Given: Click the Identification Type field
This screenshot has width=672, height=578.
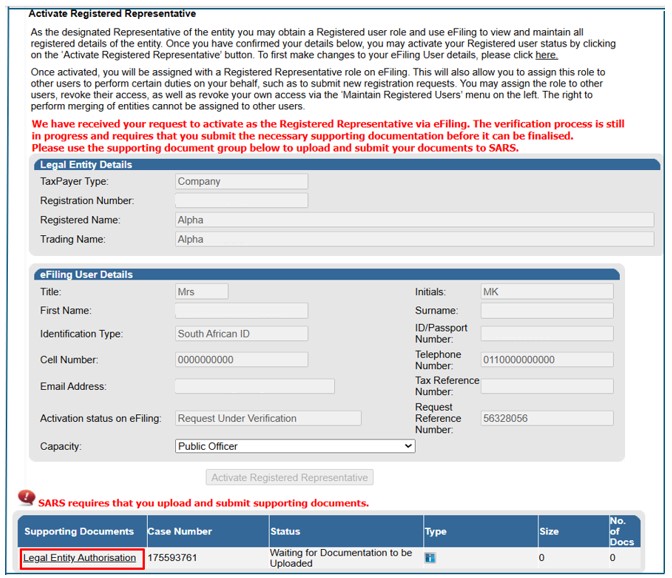Looking at the screenshot, I should (241, 334).
